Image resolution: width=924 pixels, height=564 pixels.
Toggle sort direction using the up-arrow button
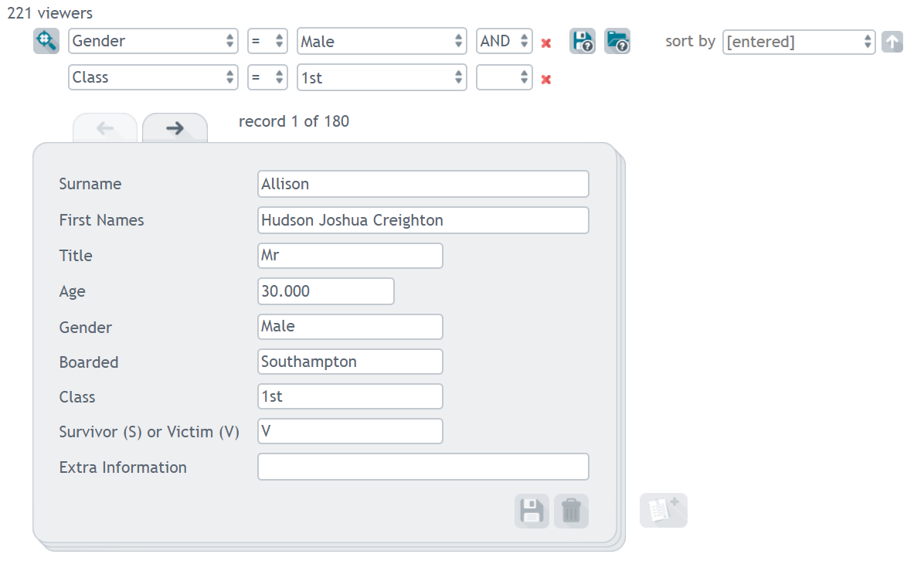tap(892, 42)
